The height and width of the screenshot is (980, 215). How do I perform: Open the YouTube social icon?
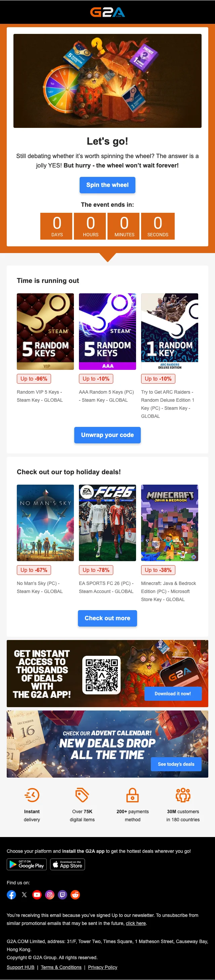point(37,894)
